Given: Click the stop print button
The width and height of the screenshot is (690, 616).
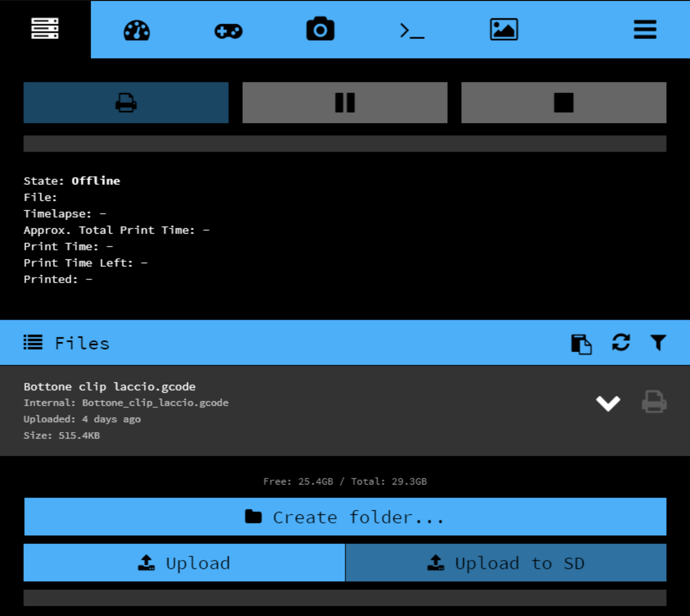Looking at the screenshot, I should 564,103.
